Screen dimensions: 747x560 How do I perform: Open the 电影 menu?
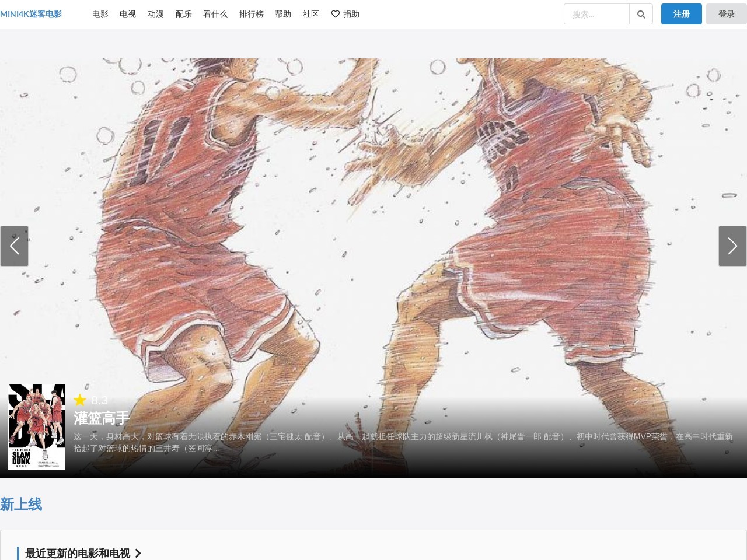100,14
